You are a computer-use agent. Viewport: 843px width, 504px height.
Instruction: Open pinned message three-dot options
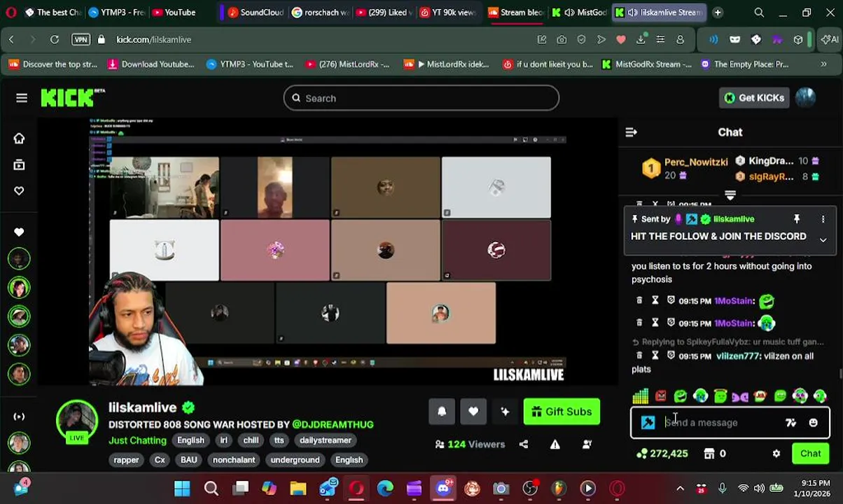tap(823, 219)
